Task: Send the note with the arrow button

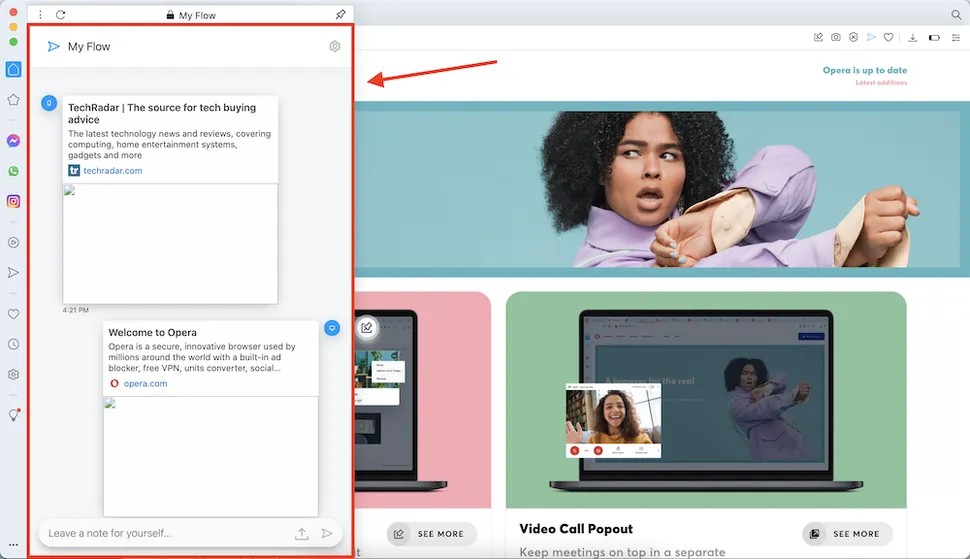Action: coord(327,533)
